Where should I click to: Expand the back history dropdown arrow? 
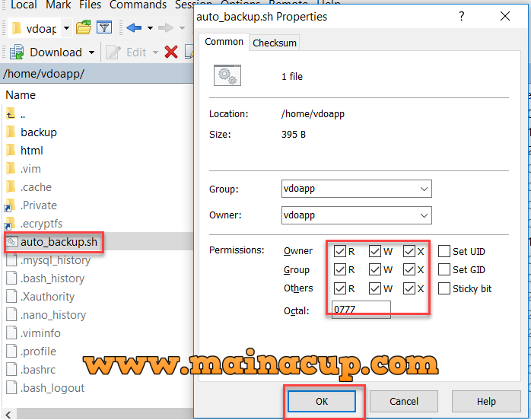pos(150,28)
